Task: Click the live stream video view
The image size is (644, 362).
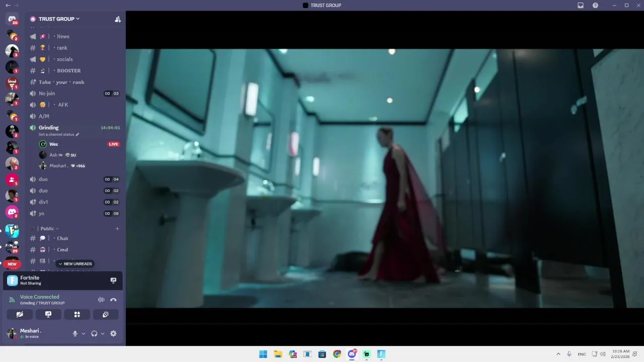Action: tap(385, 178)
